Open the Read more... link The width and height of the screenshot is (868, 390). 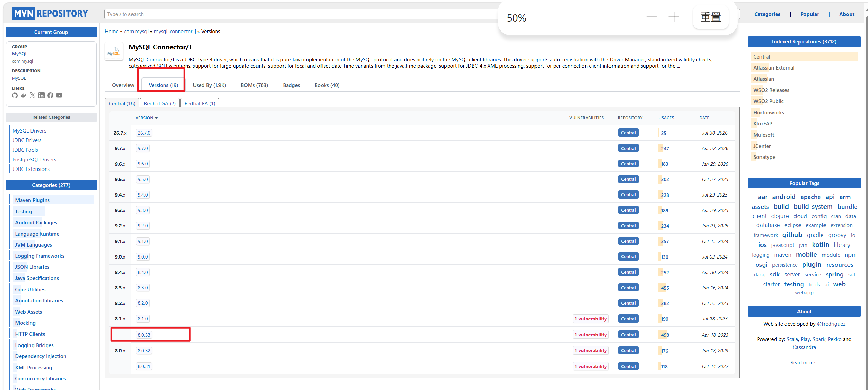coord(804,363)
